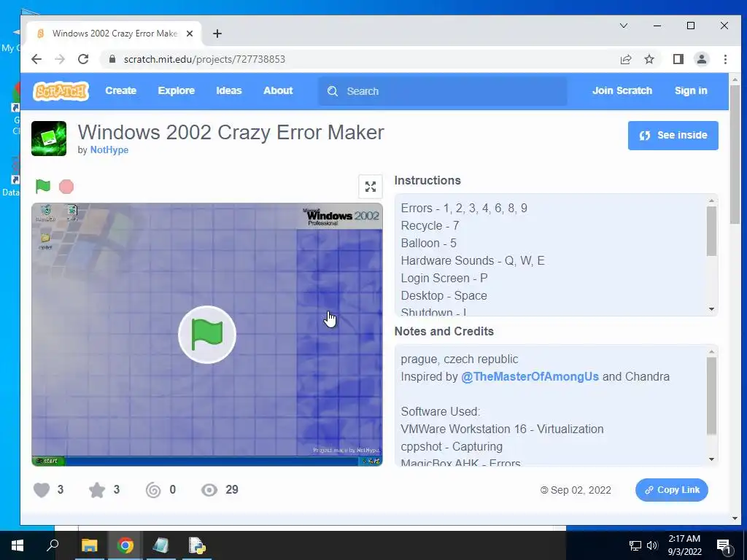Click the Copy Link button

point(672,490)
